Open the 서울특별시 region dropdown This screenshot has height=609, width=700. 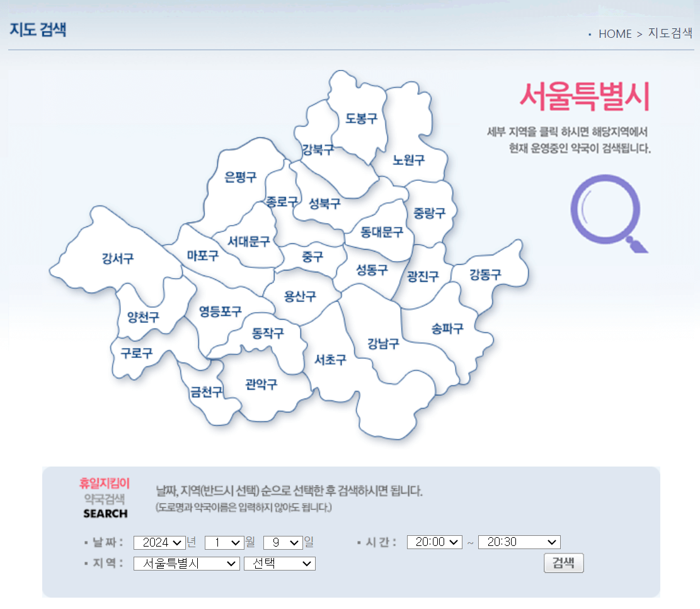186,563
